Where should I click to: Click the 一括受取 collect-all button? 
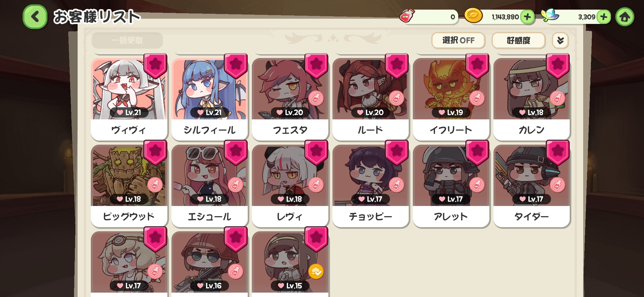[127, 40]
